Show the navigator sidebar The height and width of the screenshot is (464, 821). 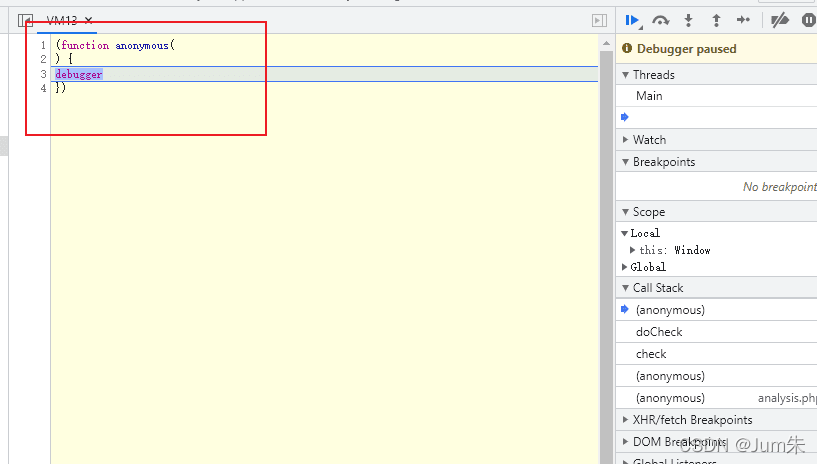tap(25, 20)
